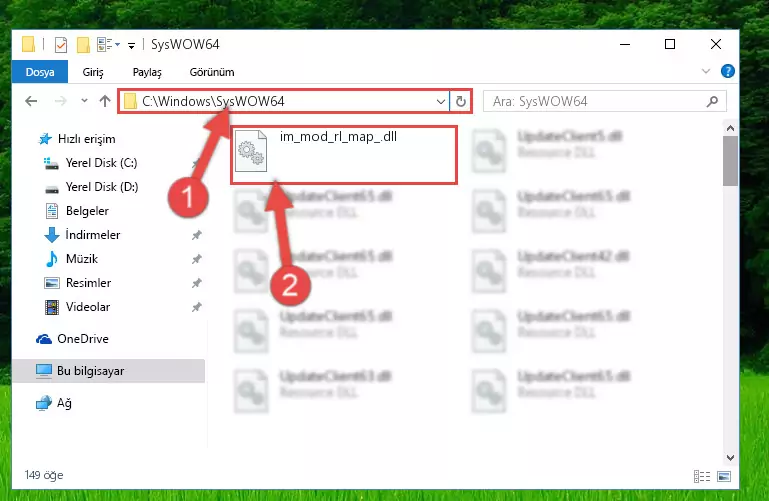The width and height of the screenshot is (769, 501).
Task: Click the pin icon next to Resimler
Action: pos(197,283)
